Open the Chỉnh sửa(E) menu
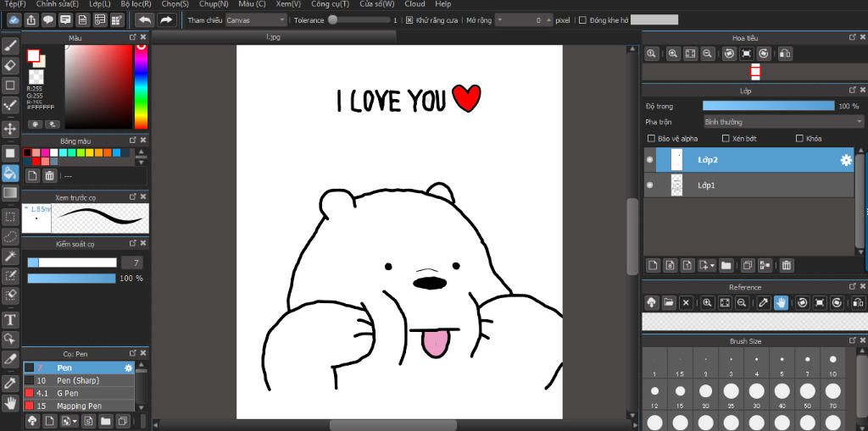Screen dimensions: 868x431 [x=58, y=4]
